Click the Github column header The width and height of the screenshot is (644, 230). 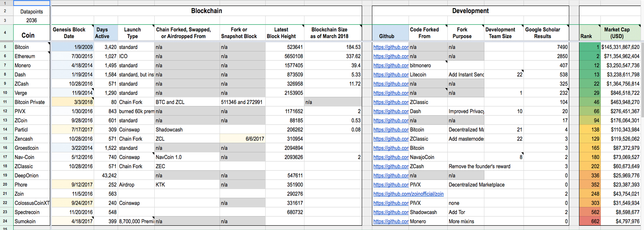point(390,32)
